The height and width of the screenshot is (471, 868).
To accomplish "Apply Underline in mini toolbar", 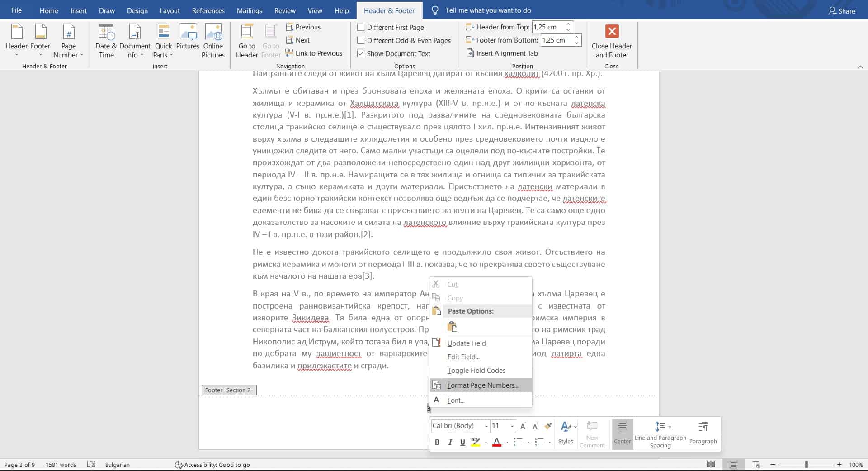I will 462,442.
